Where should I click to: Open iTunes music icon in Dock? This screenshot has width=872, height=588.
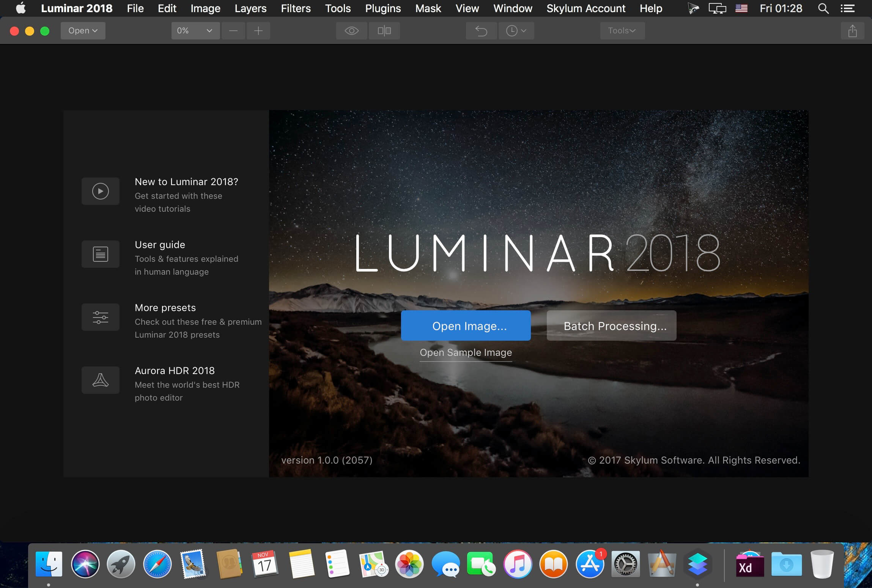coord(518,564)
